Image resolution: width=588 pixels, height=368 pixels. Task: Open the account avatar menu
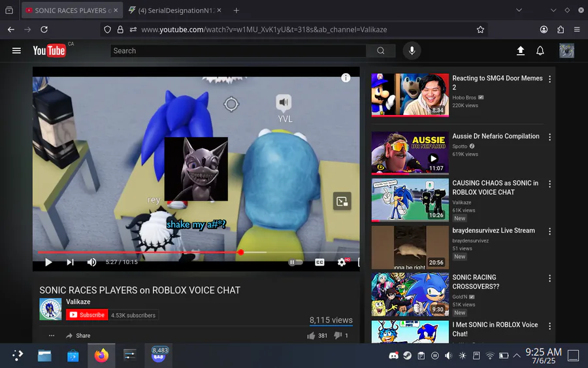point(566,50)
